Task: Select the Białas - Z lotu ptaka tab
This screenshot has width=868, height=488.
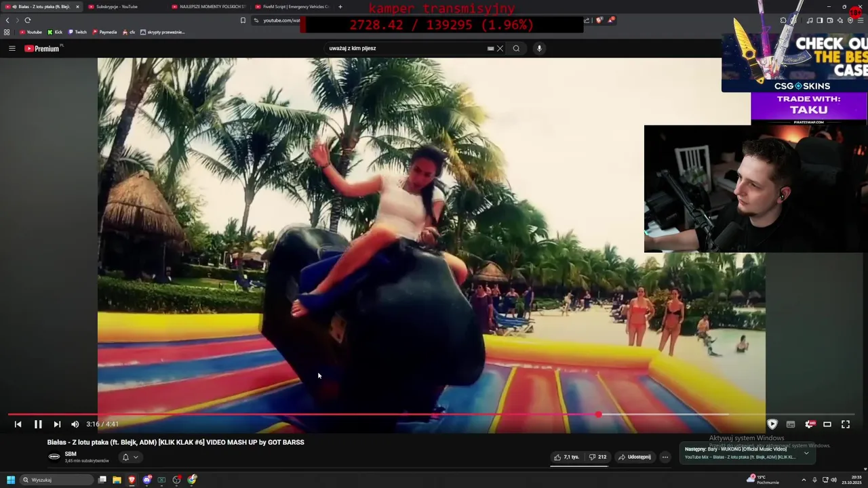Action: (x=41, y=7)
